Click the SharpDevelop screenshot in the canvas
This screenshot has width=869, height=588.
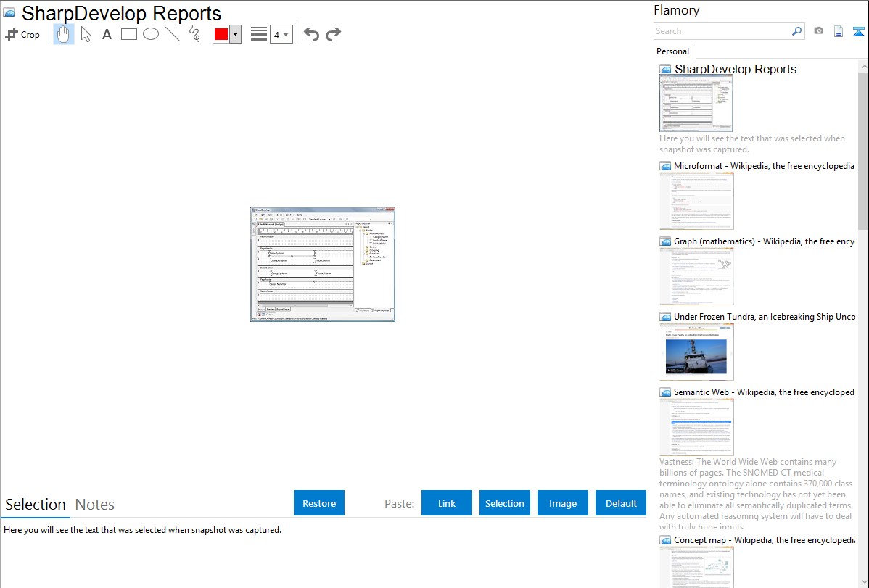(323, 265)
